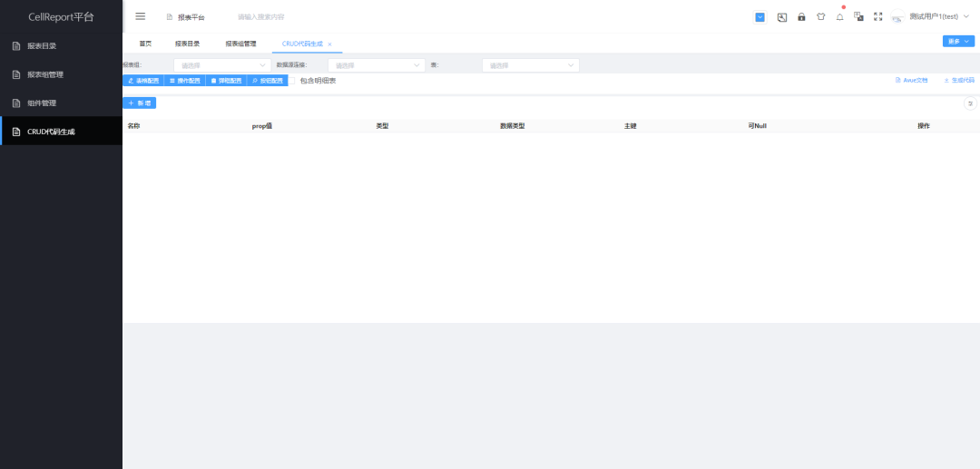Click the 新增 button
The width and height of the screenshot is (980, 469).
(140, 103)
